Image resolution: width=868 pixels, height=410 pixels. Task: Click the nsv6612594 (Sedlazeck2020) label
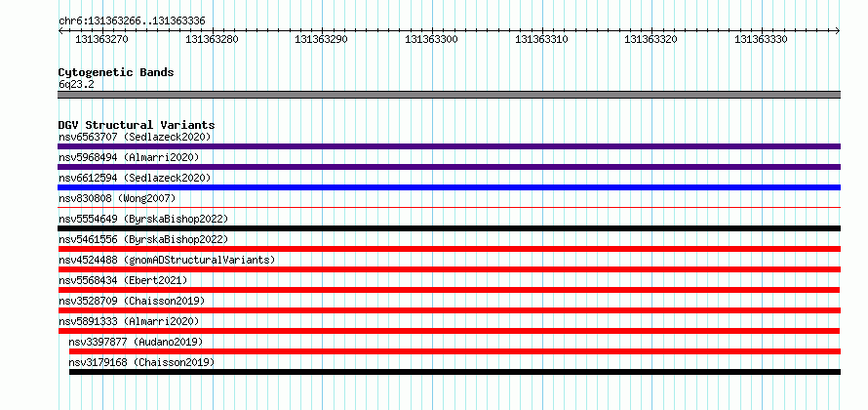tap(135, 178)
